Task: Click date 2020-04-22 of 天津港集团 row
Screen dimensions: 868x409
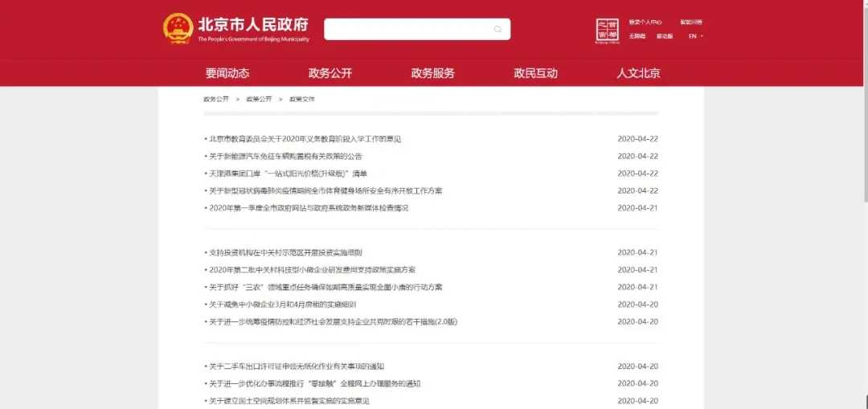Action: pyautogui.click(x=637, y=174)
